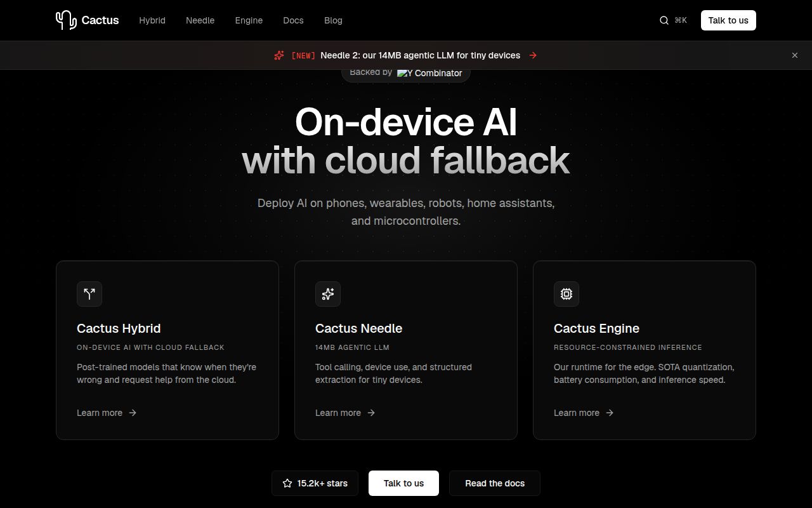Click the Read the docs button

[x=495, y=483]
